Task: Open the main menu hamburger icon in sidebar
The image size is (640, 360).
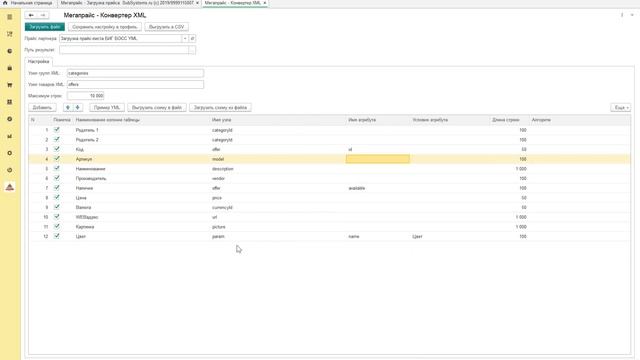Action: 10,17
